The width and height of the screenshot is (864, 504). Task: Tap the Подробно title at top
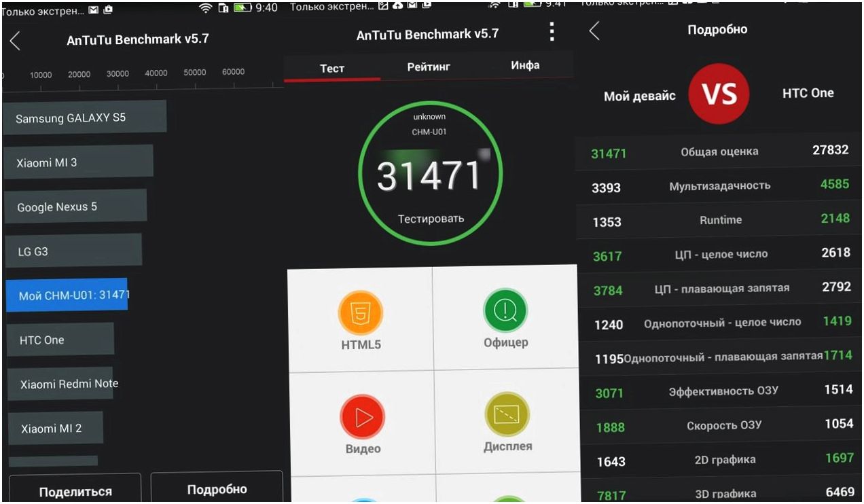point(717,30)
